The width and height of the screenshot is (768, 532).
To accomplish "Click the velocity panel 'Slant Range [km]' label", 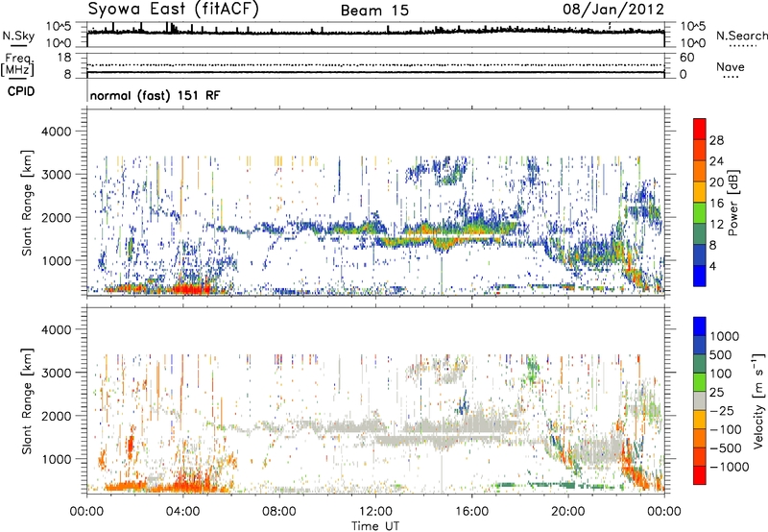I will pos(27,400).
